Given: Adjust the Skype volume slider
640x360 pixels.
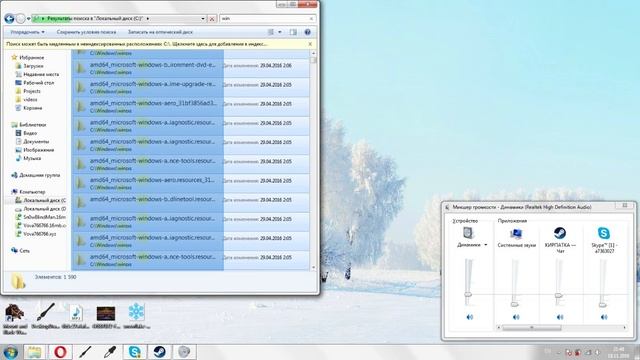Looking at the screenshot, I should 602,304.
